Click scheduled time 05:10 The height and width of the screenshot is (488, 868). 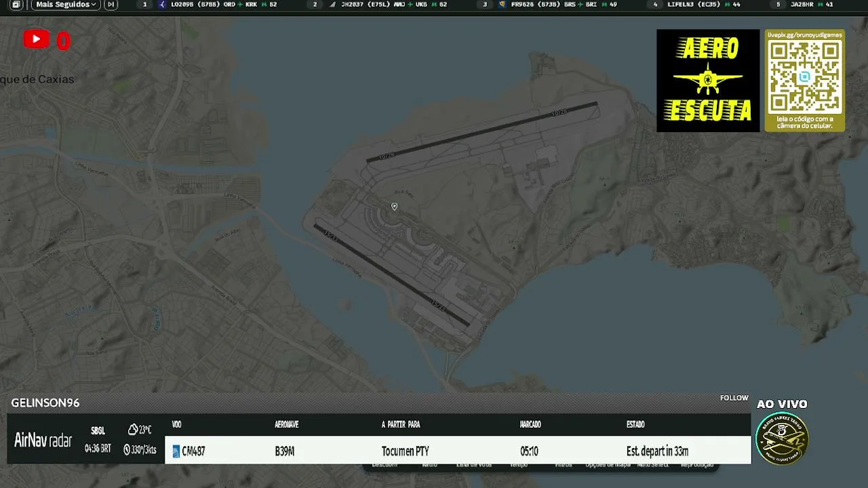click(x=529, y=451)
